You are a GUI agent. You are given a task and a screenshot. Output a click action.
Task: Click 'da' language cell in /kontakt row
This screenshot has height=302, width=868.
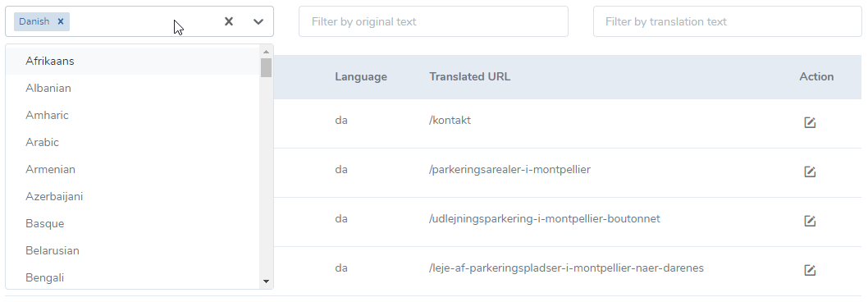pyautogui.click(x=341, y=121)
